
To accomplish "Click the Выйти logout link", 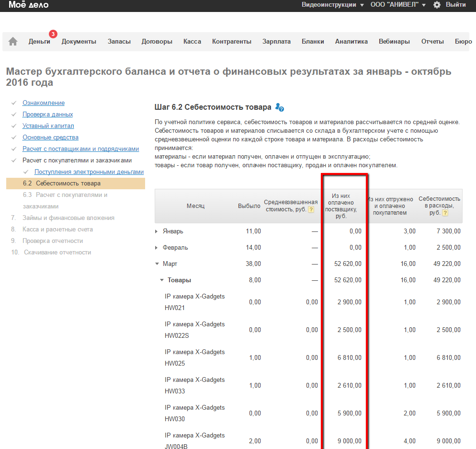I will pyautogui.click(x=455, y=5).
